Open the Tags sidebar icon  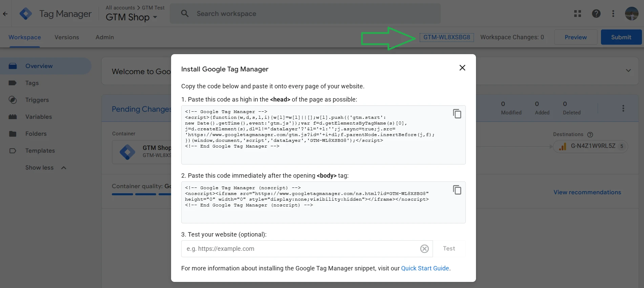(13, 83)
